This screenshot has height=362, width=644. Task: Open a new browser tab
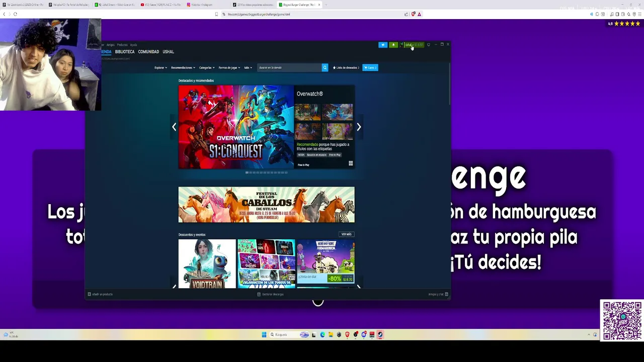(326, 5)
